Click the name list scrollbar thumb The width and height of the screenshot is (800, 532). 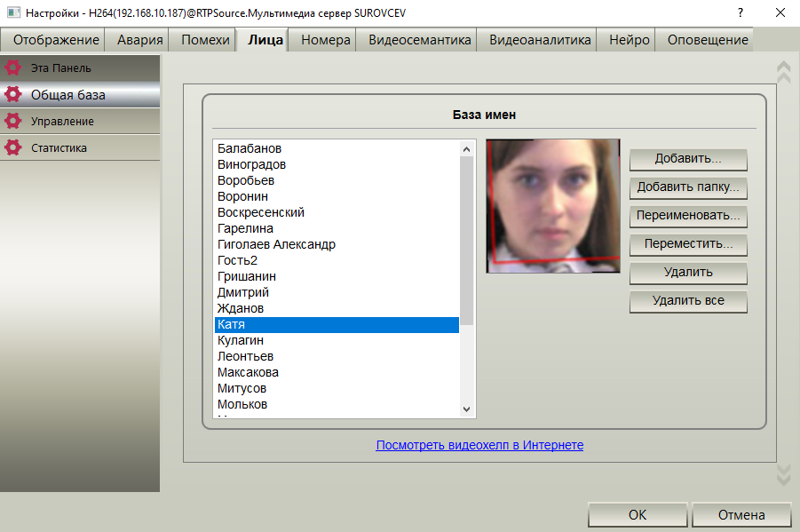pos(466,241)
